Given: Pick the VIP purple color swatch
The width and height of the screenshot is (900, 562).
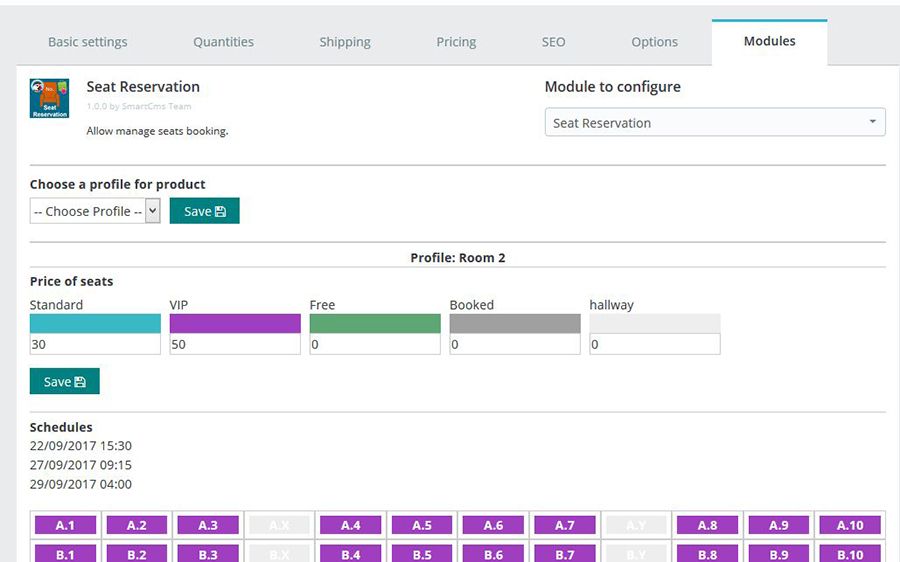Looking at the screenshot, I should click(x=235, y=323).
